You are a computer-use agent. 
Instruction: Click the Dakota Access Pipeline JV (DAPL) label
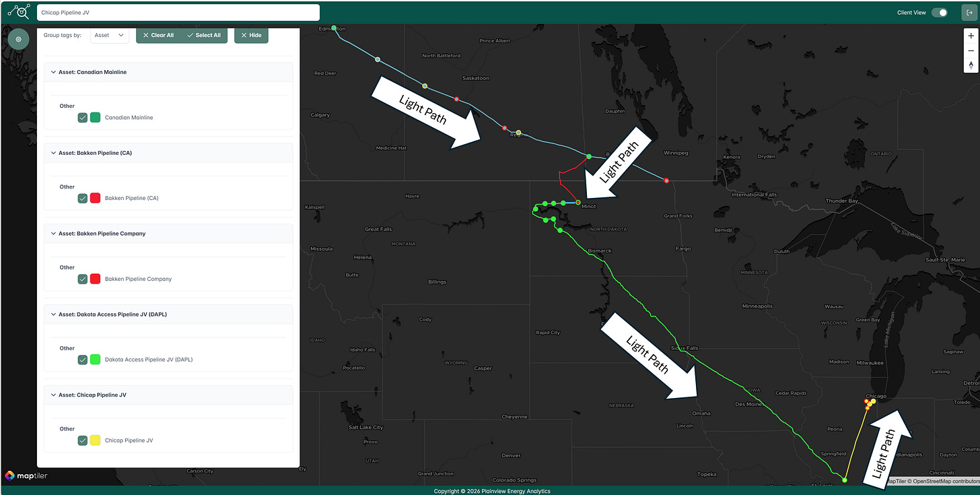pos(149,360)
